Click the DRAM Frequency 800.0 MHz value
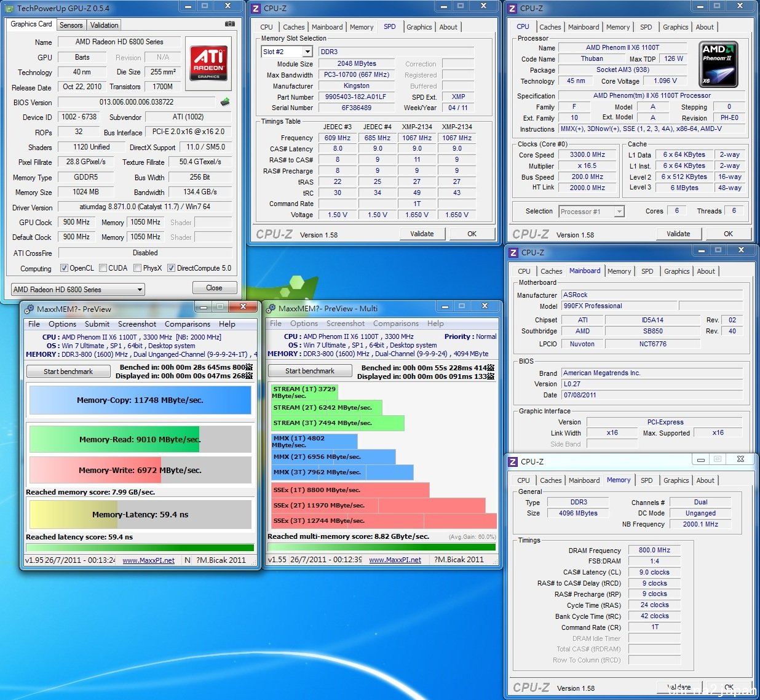Viewport: 760px width, 700px height. [654, 551]
